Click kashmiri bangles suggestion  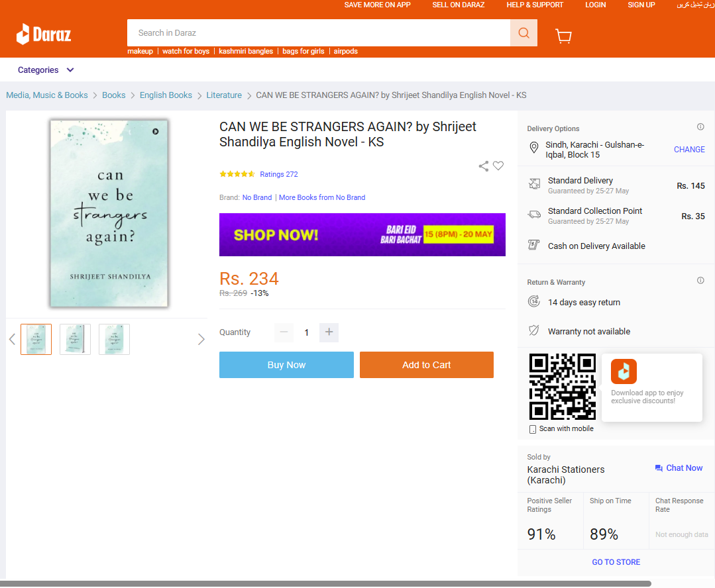[246, 51]
